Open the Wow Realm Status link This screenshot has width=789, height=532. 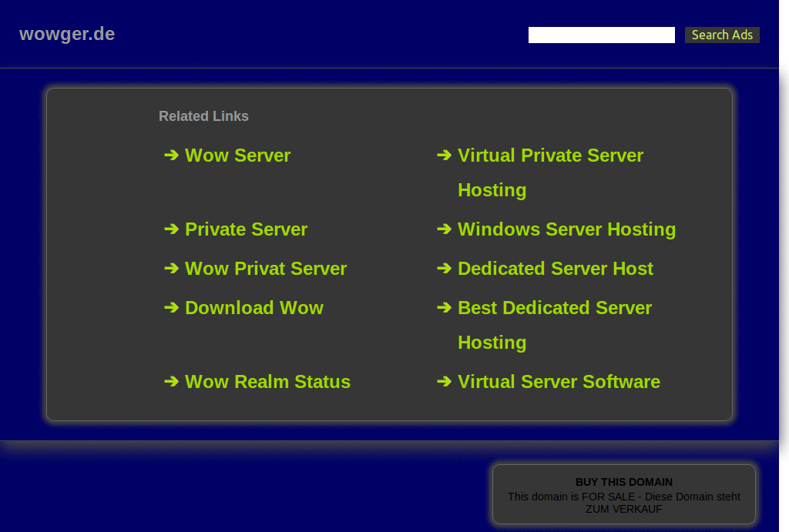(267, 382)
